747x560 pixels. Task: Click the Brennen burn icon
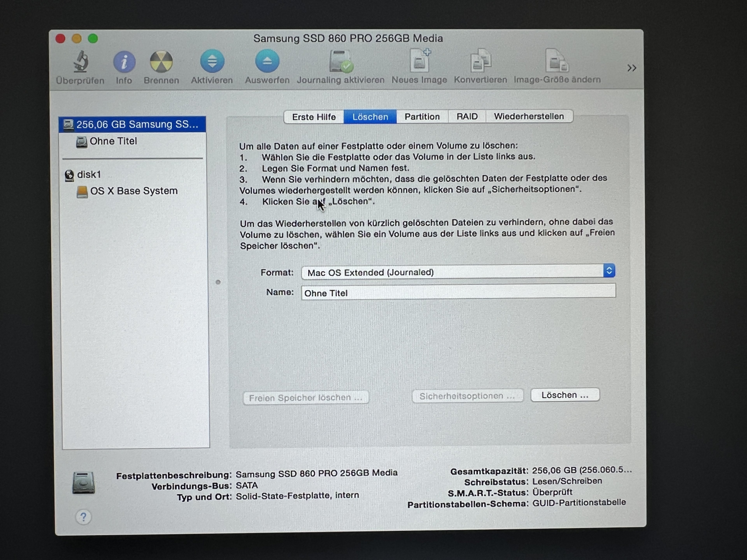click(x=161, y=62)
